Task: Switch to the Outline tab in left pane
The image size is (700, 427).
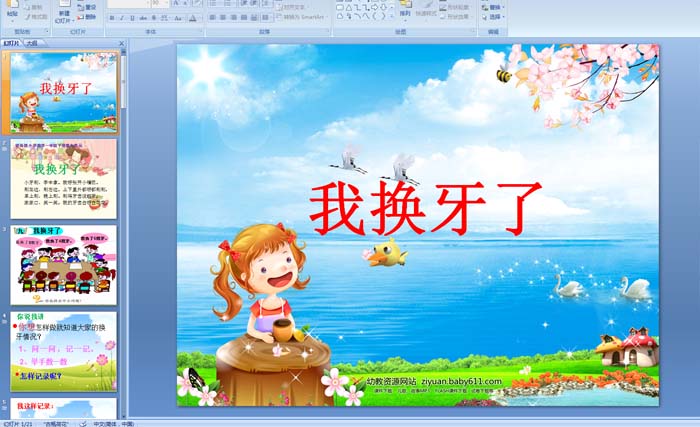Action: [x=33, y=44]
